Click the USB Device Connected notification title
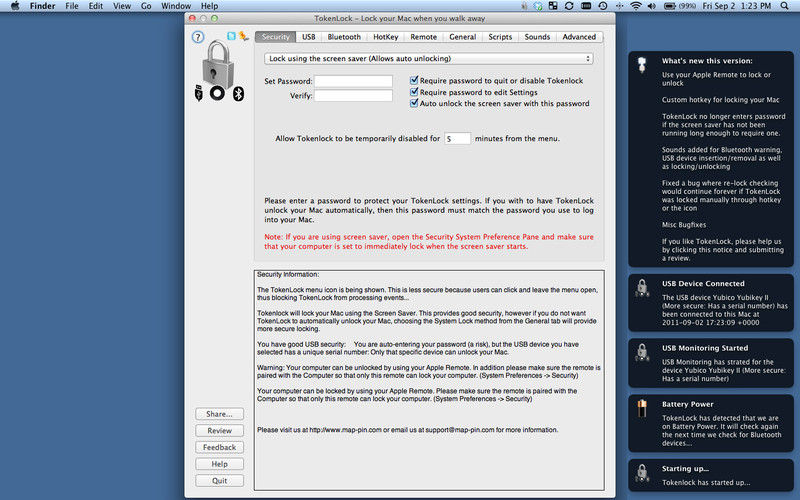The height and width of the screenshot is (500, 800). pyautogui.click(x=703, y=284)
